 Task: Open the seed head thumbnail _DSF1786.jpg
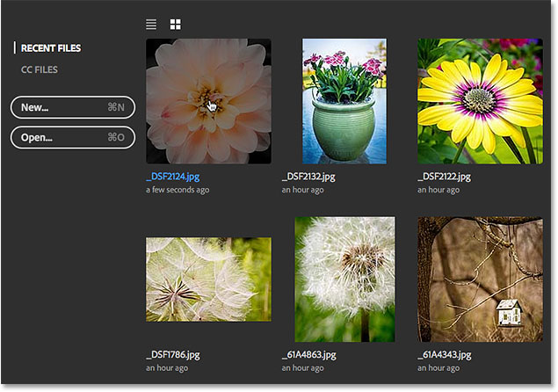208,279
